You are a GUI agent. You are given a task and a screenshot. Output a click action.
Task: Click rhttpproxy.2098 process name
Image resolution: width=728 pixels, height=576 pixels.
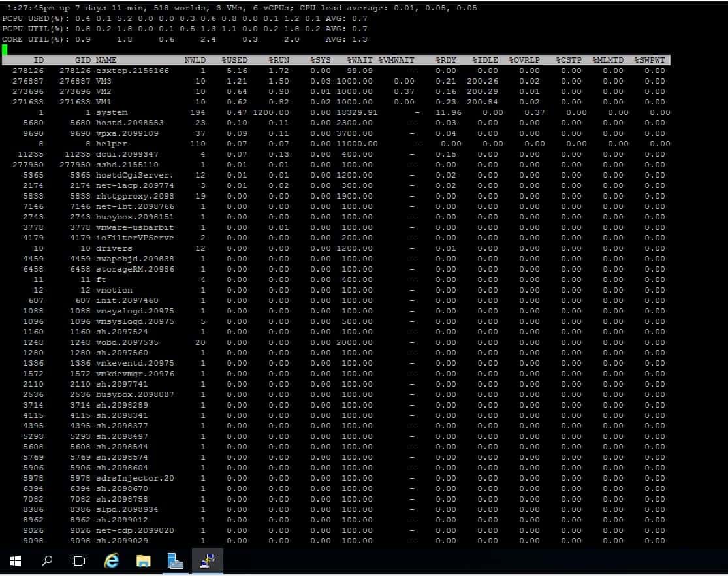pos(135,196)
